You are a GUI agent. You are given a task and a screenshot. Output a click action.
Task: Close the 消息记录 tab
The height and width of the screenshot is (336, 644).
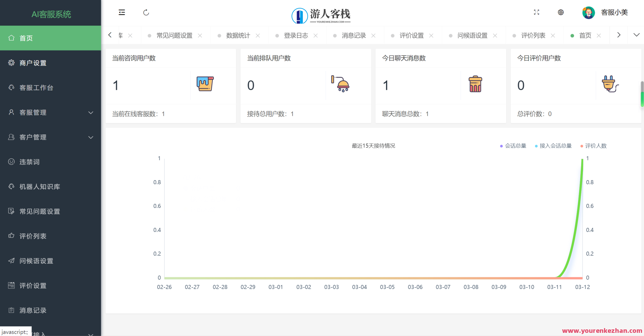coord(373,35)
